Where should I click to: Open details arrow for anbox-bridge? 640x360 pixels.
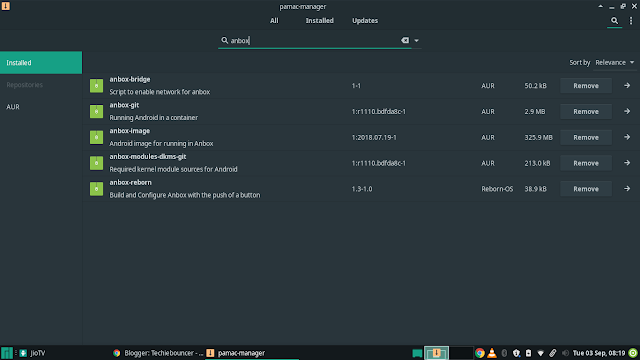[x=627, y=85]
